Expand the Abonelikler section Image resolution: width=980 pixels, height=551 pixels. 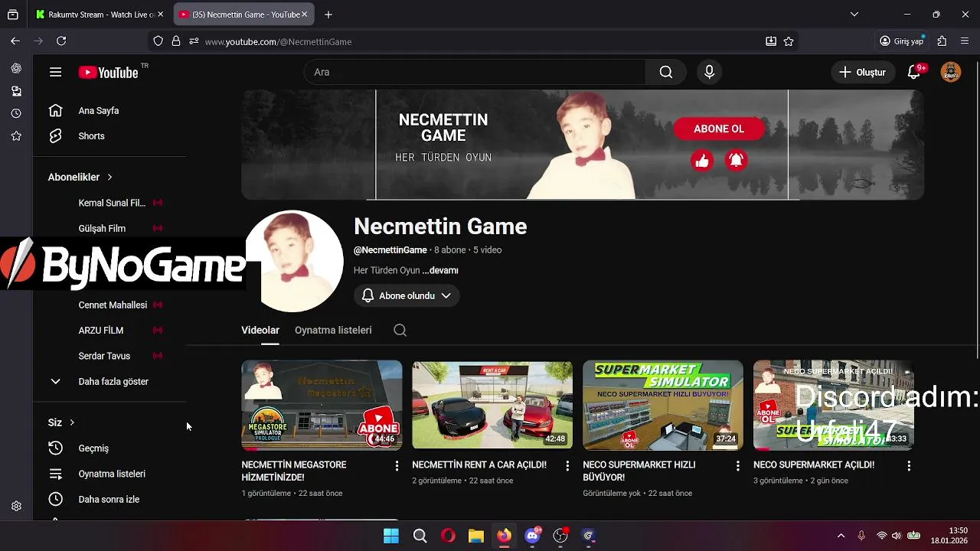coord(80,177)
